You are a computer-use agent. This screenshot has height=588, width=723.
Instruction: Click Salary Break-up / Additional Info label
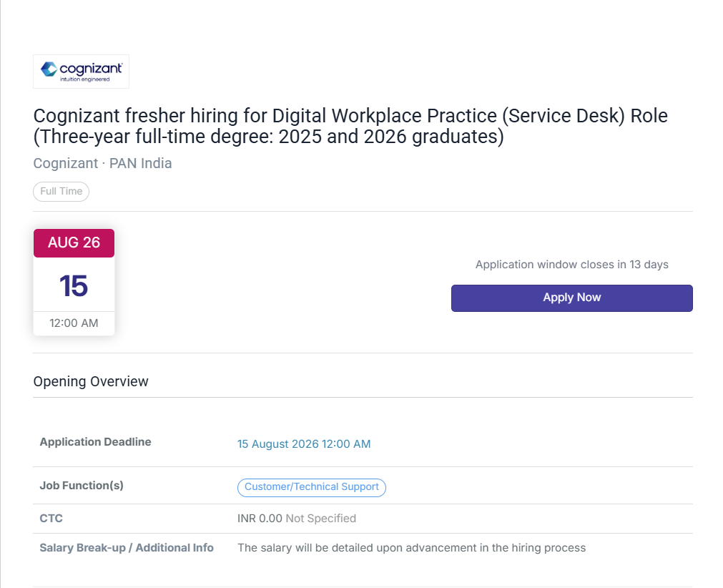tap(127, 548)
